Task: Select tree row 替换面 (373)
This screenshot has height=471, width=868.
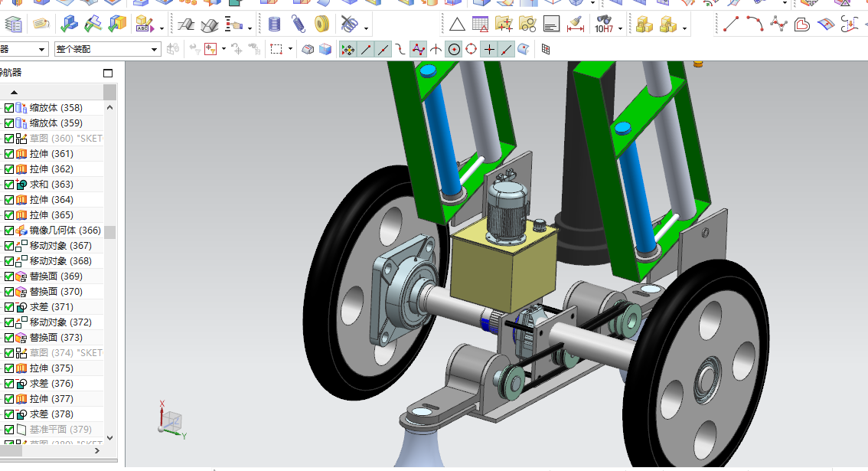Action: click(x=51, y=338)
